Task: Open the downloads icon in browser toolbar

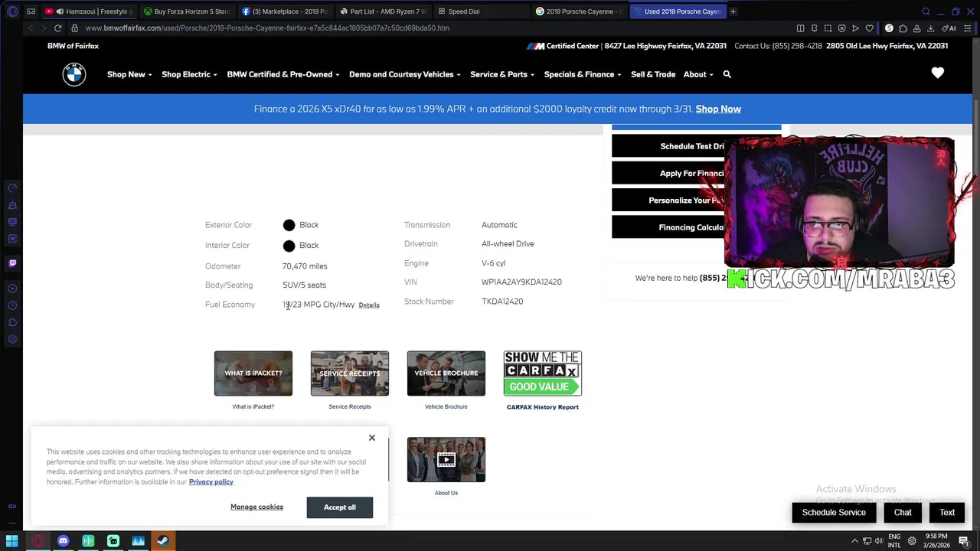Action: click(x=930, y=28)
